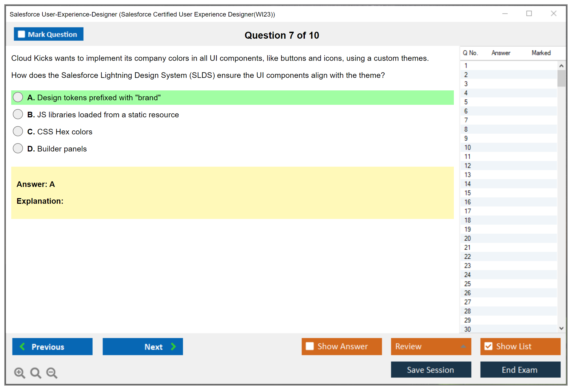Select question 3 in the list
574x392 pixels.
(x=466, y=84)
